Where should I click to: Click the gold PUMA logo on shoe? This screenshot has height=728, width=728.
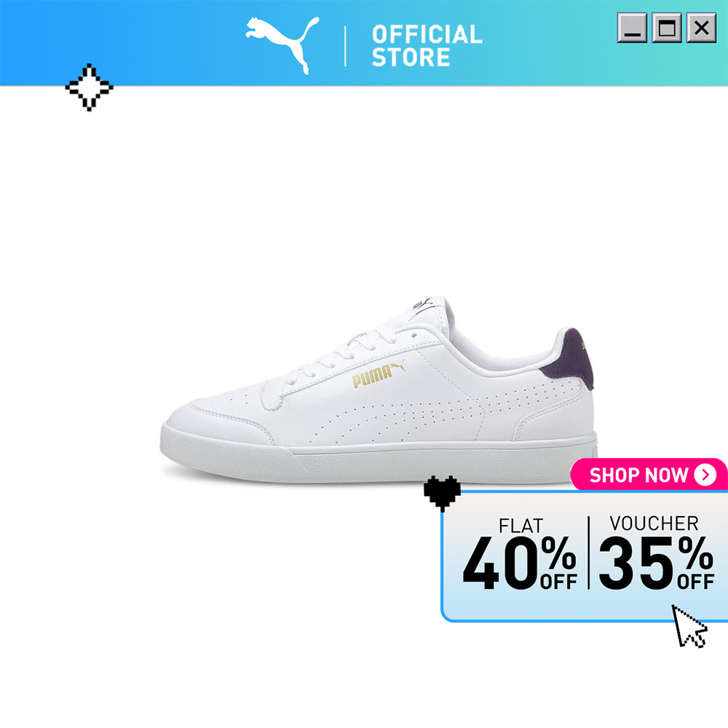[x=379, y=373]
